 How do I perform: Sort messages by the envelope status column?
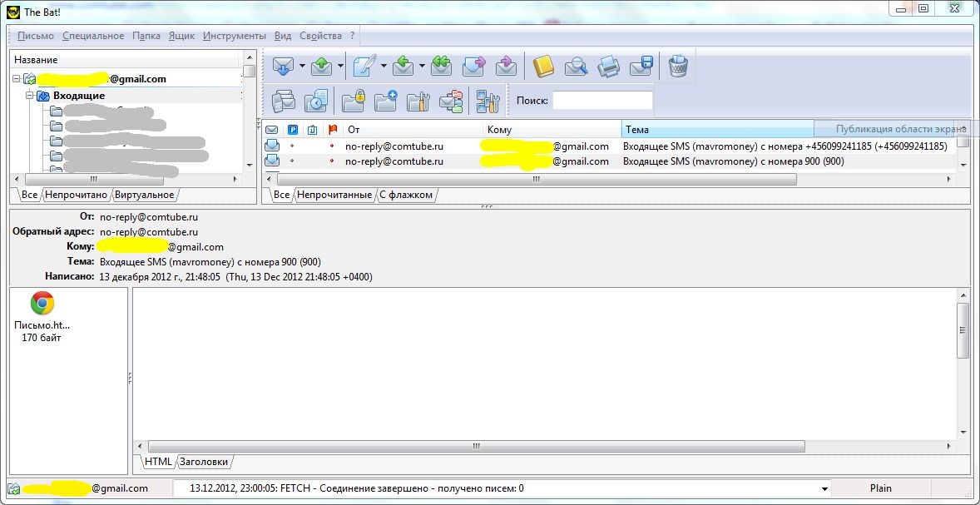pos(272,130)
